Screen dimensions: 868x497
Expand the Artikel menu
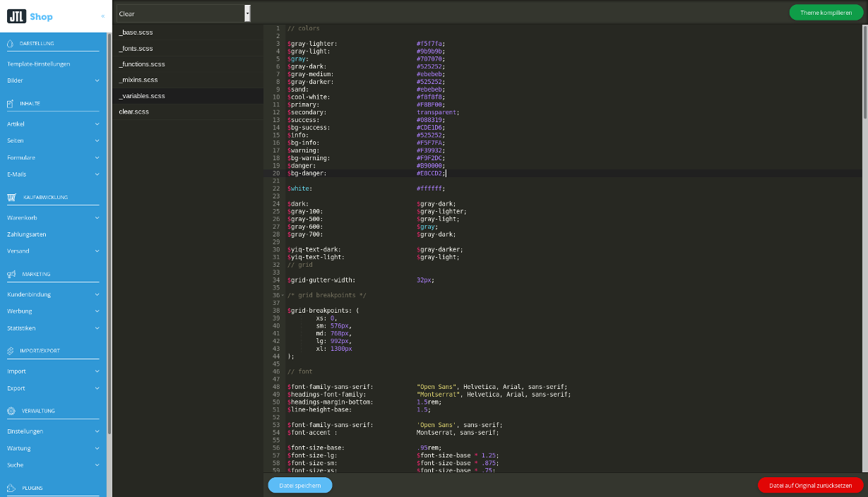coord(97,124)
